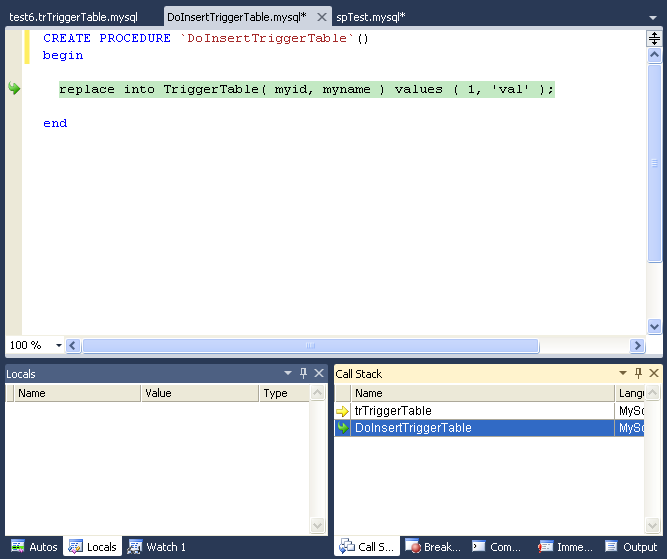Close the DoInsertTriggerTable.mysql tab
667x559 pixels.
pos(321,18)
